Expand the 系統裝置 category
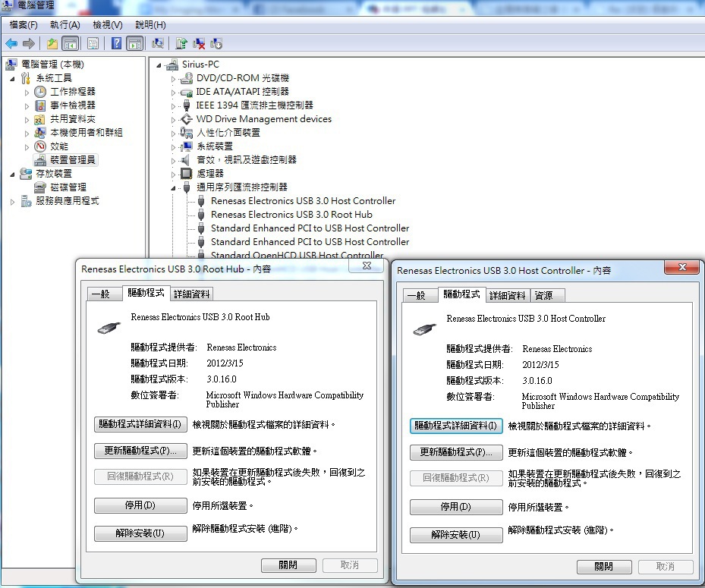Viewport: 705px width, 588px height. (173, 147)
